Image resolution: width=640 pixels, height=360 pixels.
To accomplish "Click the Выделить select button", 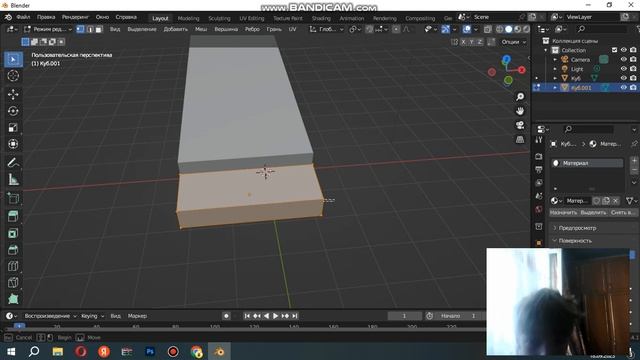I will [593, 213].
